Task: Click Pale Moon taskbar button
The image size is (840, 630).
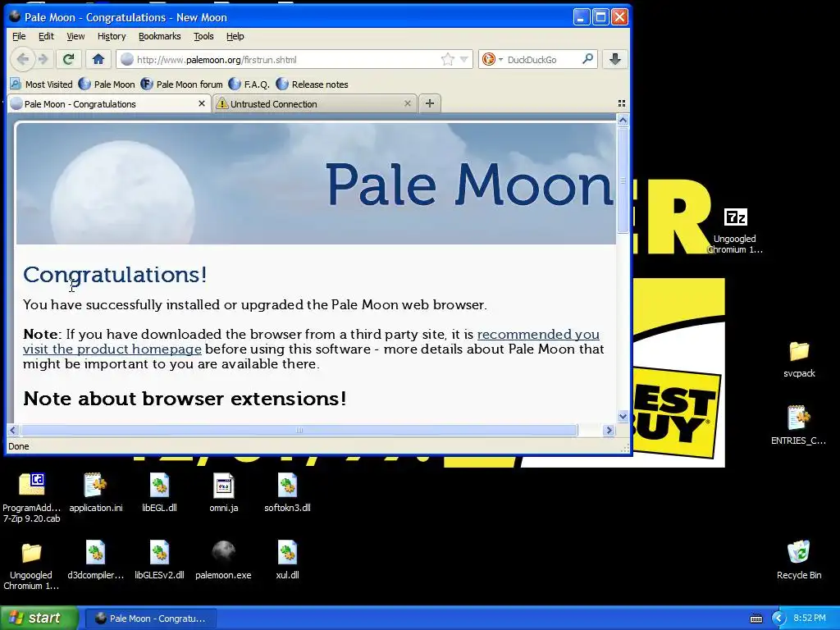Action: 151,619
